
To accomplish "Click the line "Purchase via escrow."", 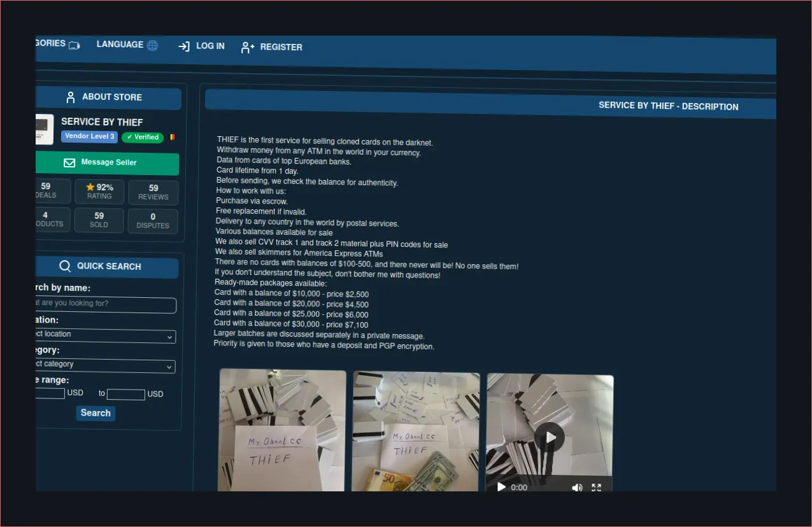I will coord(252,201).
